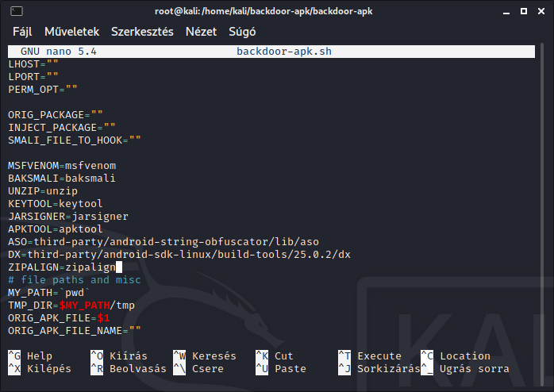Open the Nézet menu

click(x=201, y=32)
